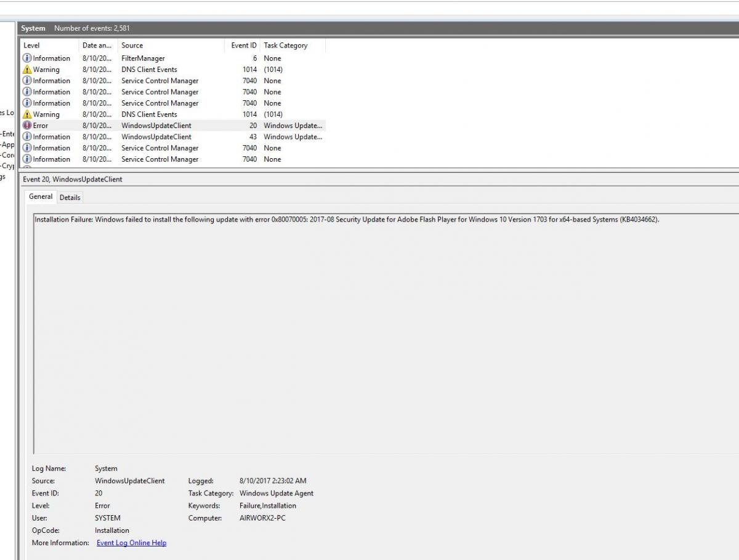Click the SYSTEM user value

coord(108,518)
